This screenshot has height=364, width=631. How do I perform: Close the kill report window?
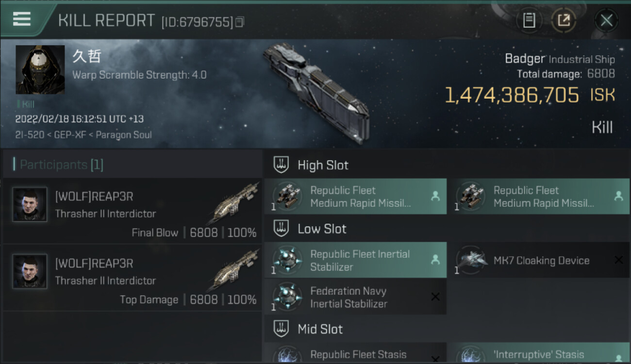606,20
